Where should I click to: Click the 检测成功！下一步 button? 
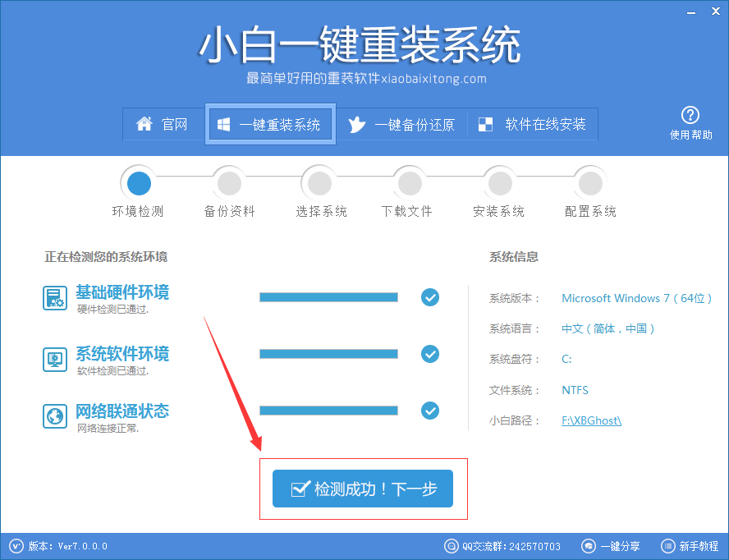(361, 487)
